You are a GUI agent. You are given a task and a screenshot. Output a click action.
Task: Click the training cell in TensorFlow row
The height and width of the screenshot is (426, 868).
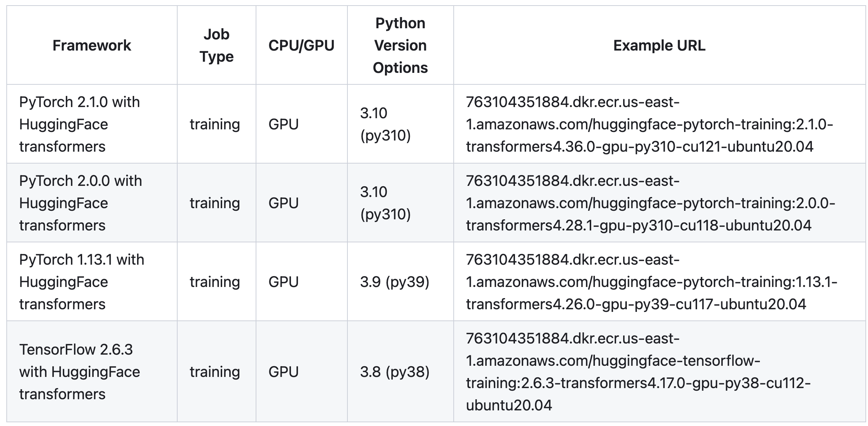coord(215,372)
